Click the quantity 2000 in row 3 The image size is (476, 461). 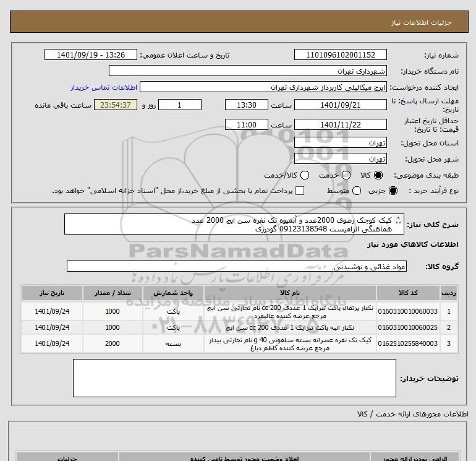coord(113,343)
